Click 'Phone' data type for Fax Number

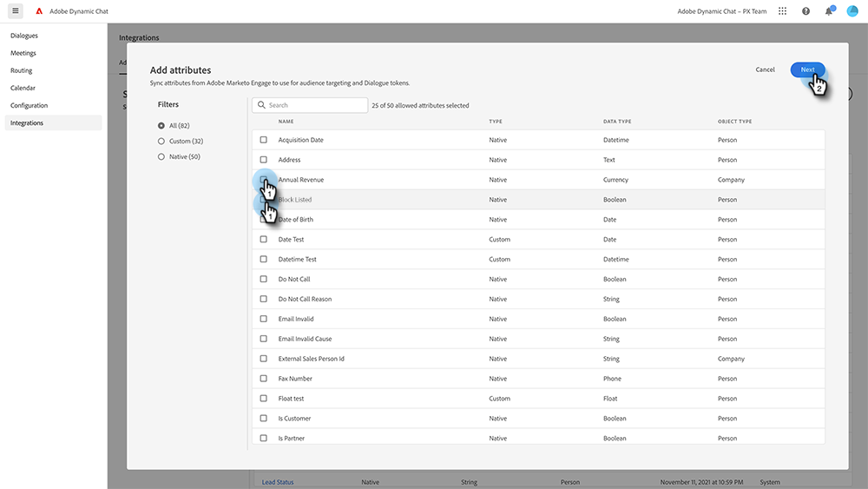point(612,379)
